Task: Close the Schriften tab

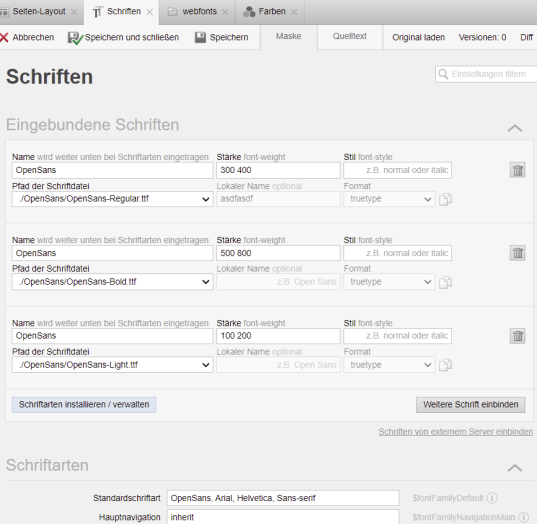Action: coord(150,12)
